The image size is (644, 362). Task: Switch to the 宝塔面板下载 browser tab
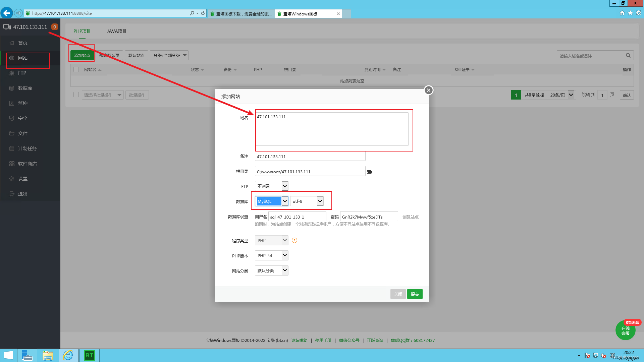click(x=241, y=14)
